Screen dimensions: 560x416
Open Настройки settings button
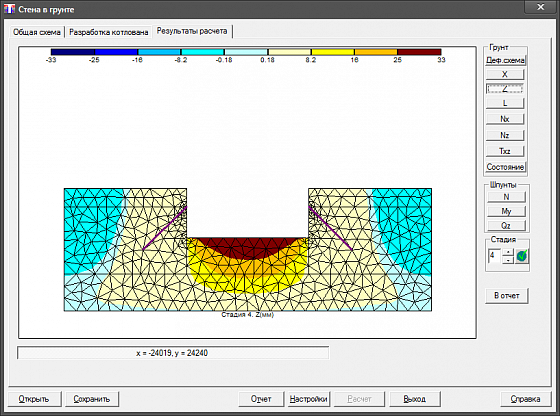tap(309, 399)
